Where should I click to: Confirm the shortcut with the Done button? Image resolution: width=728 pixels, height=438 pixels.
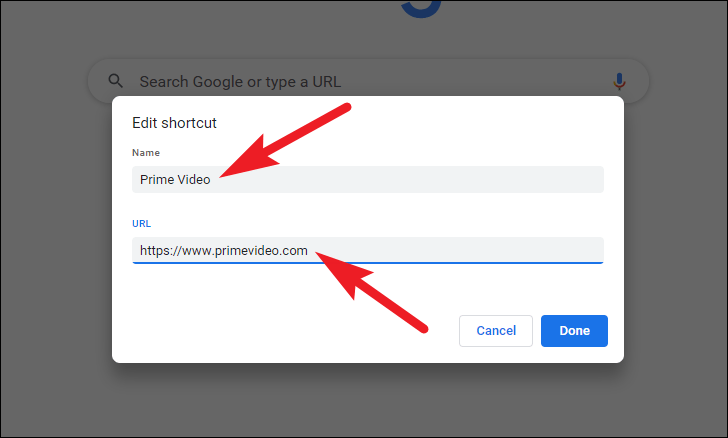pos(574,331)
